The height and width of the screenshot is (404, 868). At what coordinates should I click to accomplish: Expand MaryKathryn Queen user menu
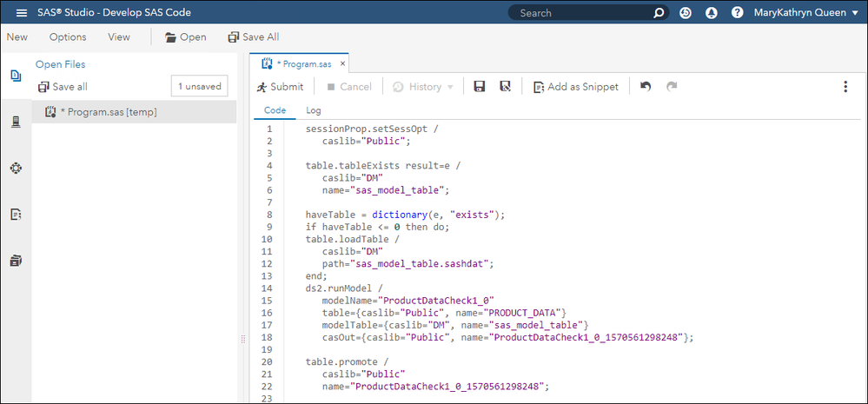point(806,13)
